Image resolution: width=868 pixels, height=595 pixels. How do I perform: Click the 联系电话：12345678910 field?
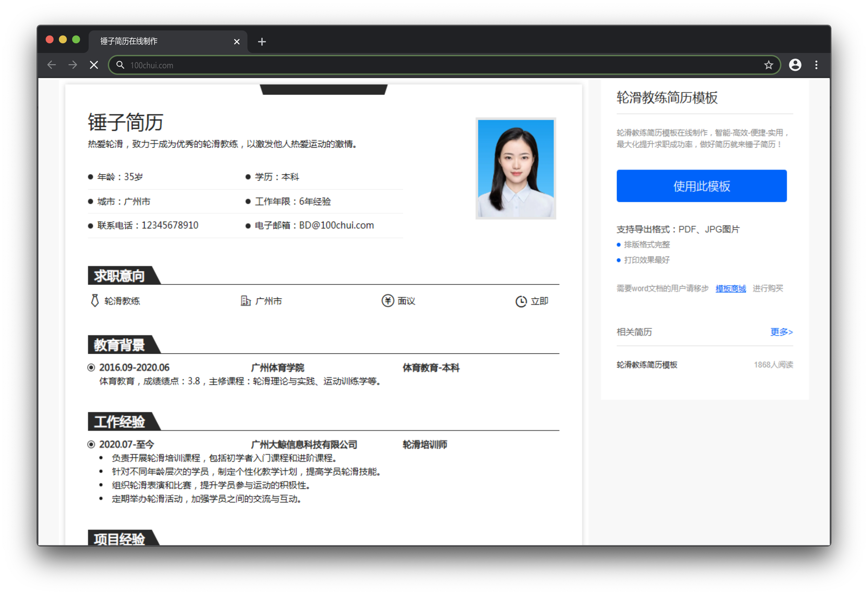tap(144, 225)
